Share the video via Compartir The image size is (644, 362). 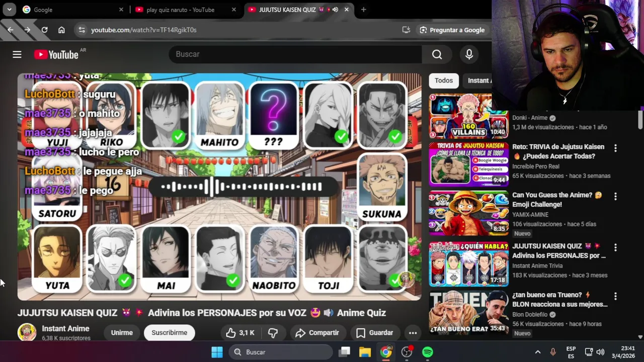pyautogui.click(x=317, y=333)
